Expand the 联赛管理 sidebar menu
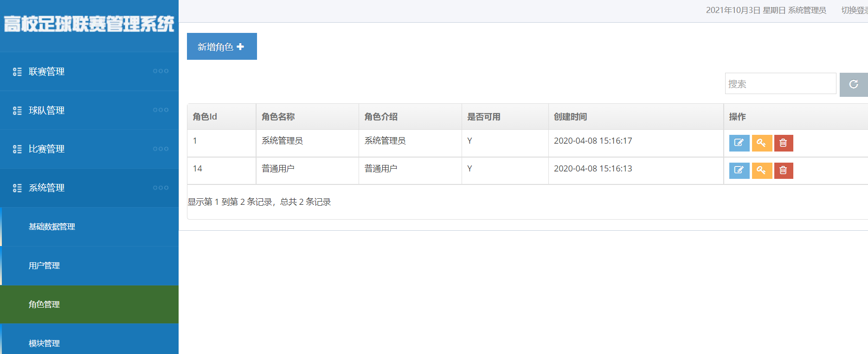 (89, 71)
